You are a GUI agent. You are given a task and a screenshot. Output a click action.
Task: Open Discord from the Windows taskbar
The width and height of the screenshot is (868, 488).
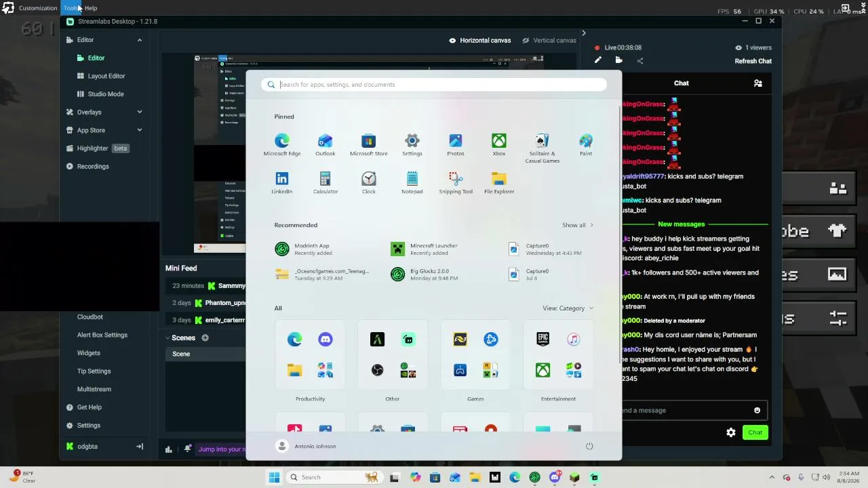(555, 477)
